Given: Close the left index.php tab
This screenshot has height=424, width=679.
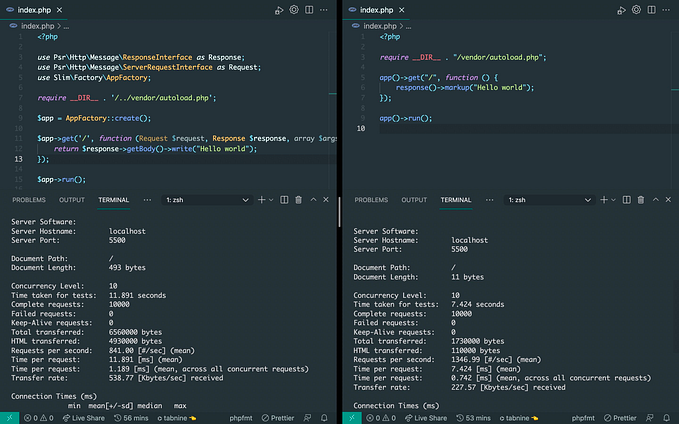Looking at the screenshot, I should tap(59, 10).
